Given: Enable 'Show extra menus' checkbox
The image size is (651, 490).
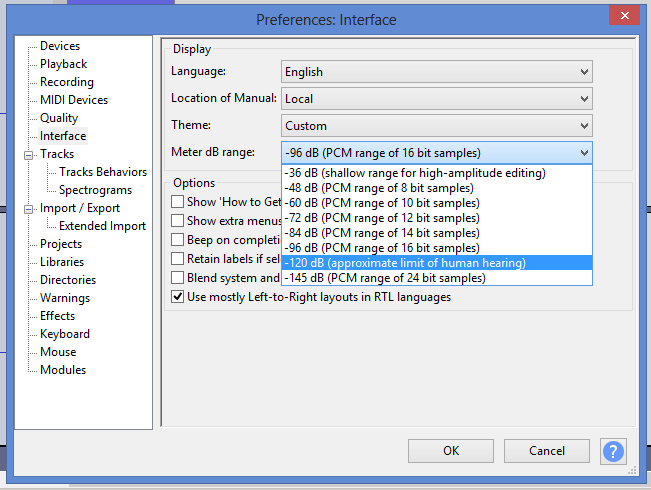Looking at the screenshot, I should [178, 220].
